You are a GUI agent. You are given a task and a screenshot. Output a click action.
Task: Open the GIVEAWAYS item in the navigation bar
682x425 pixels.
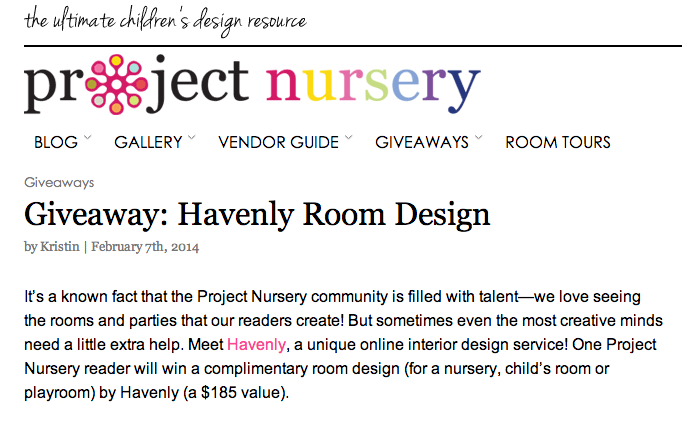tap(421, 142)
